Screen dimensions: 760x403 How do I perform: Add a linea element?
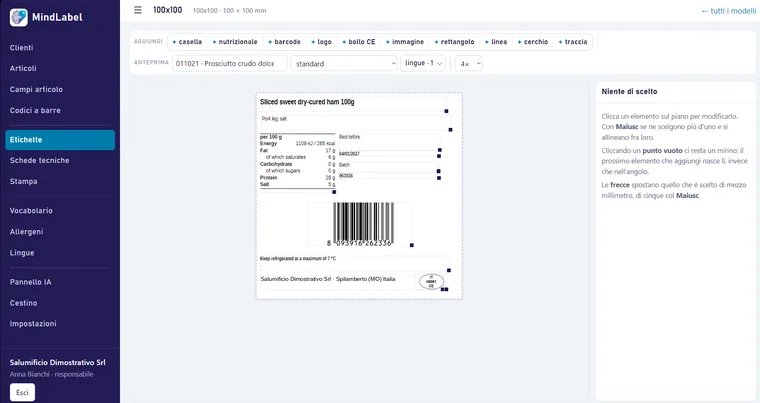coord(496,42)
